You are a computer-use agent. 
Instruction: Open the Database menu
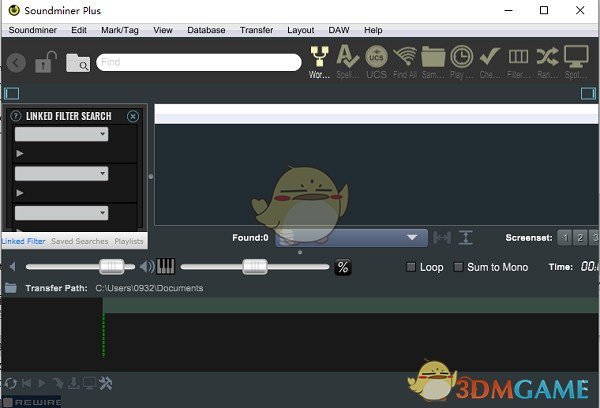206,30
